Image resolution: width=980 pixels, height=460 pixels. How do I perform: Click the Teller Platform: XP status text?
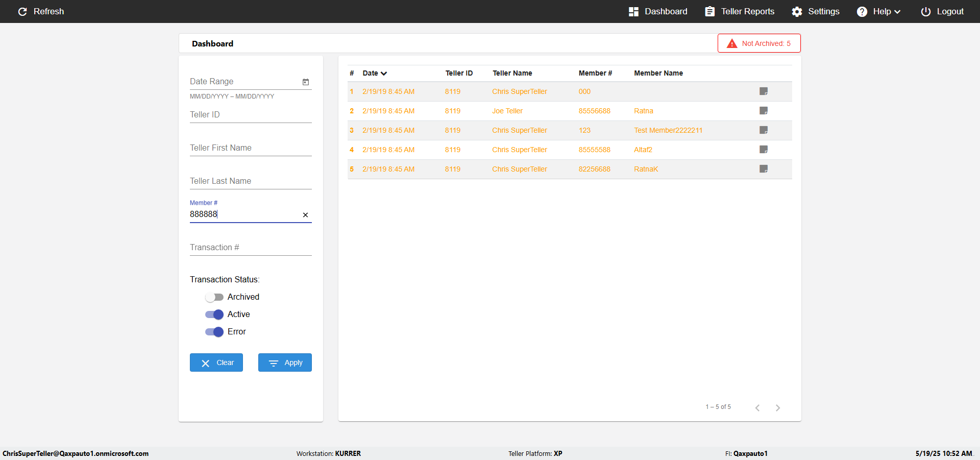(535, 453)
